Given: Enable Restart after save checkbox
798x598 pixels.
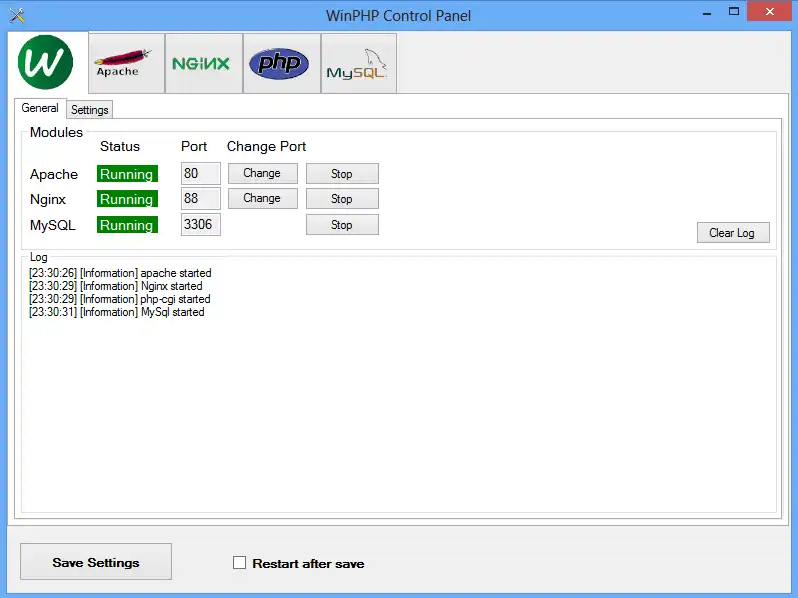Looking at the screenshot, I should (x=239, y=562).
